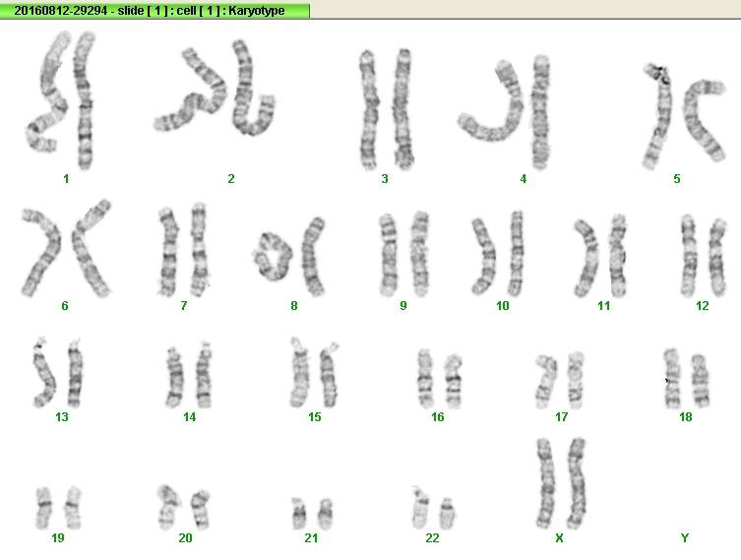Click the green label '17'
Viewport: 741px width, 560px height.
click(562, 417)
